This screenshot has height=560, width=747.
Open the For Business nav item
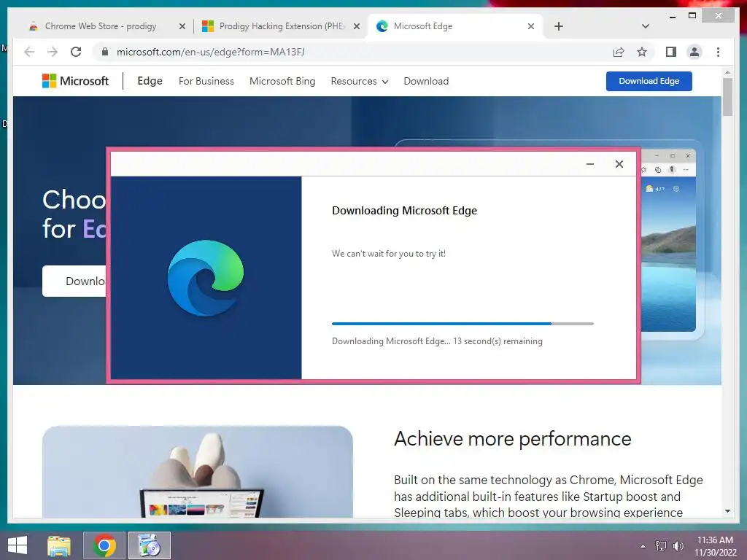tap(206, 81)
